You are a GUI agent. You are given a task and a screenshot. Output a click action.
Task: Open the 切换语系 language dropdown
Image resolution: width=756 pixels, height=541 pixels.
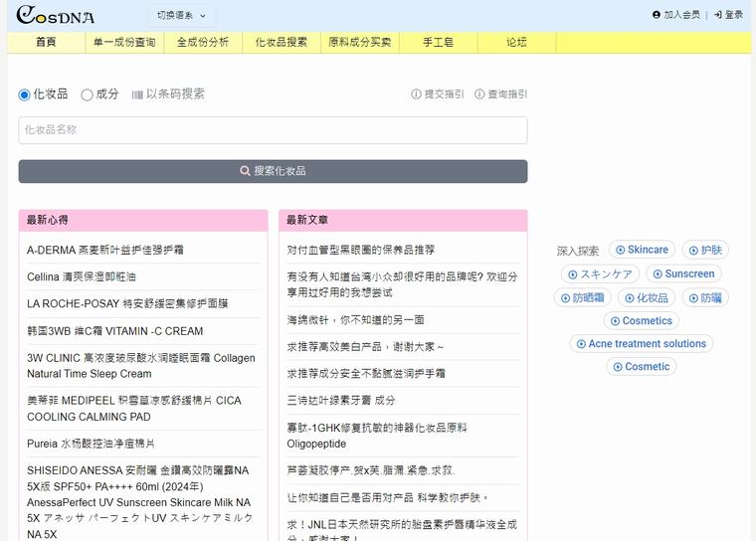click(x=181, y=15)
